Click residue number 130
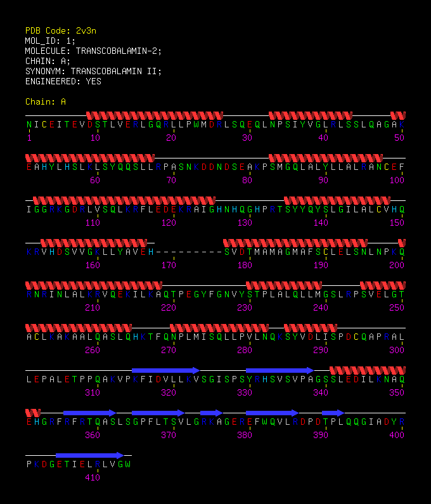Screen dimensions: 431x504 245,223
